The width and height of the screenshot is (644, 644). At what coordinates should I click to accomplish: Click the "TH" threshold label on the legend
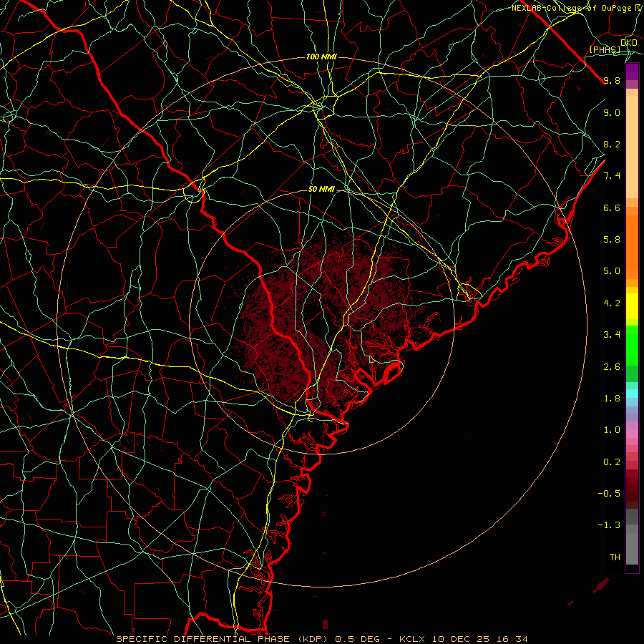click(x=615, y=557)
